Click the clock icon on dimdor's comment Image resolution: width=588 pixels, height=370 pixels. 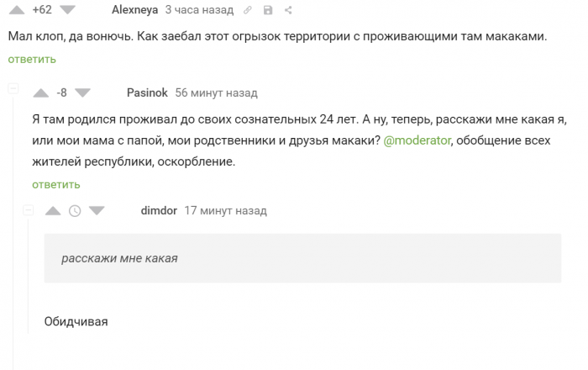pos(75,211)
